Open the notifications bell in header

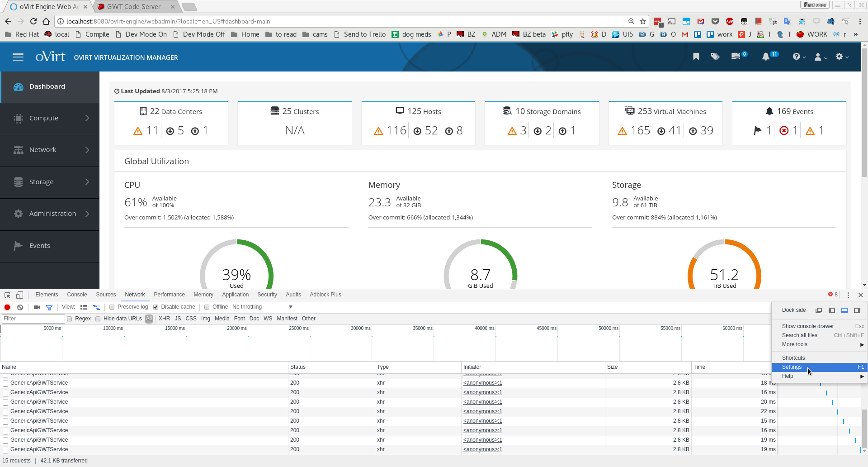765,57
